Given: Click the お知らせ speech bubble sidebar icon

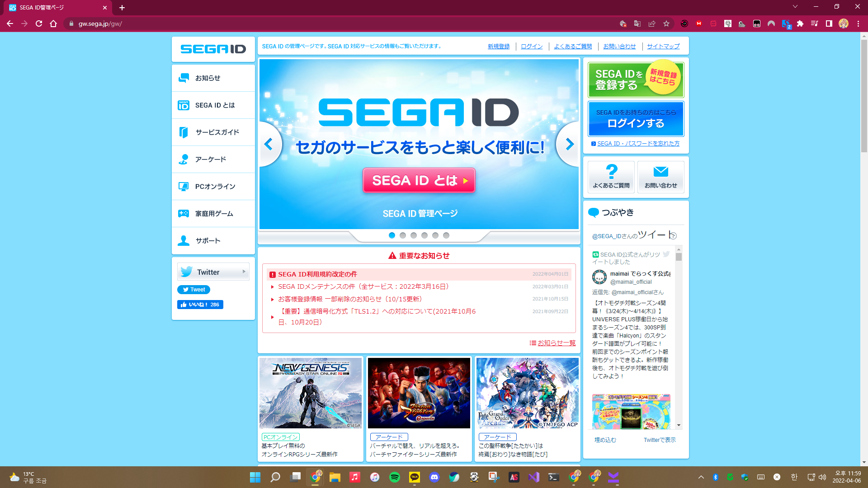Looking at the screenshot, I should 184,78.
